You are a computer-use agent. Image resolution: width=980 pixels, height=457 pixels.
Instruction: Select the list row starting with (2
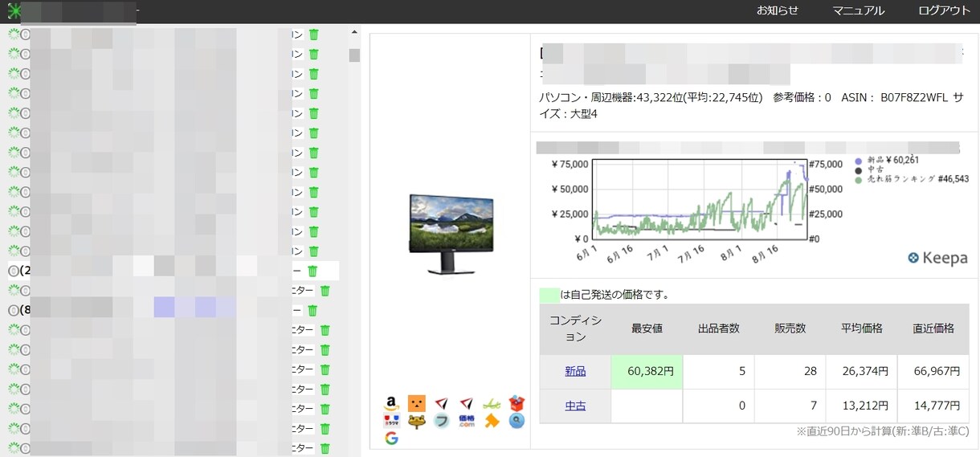click(173, 271)
